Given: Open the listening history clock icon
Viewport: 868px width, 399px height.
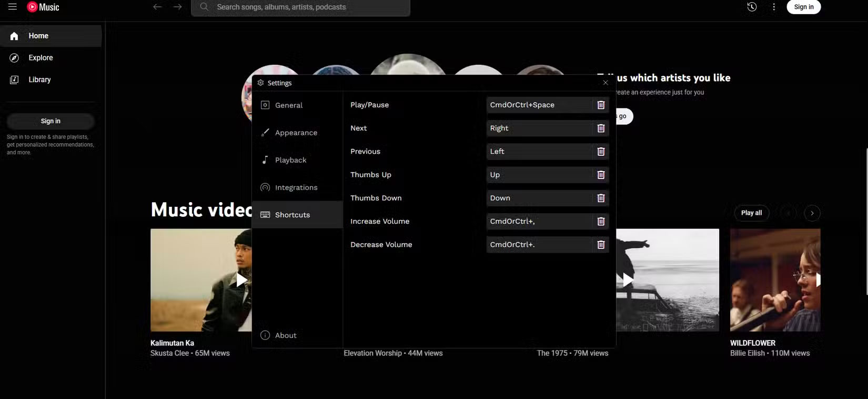Looking at the screenshot, I should click(752, 7).
